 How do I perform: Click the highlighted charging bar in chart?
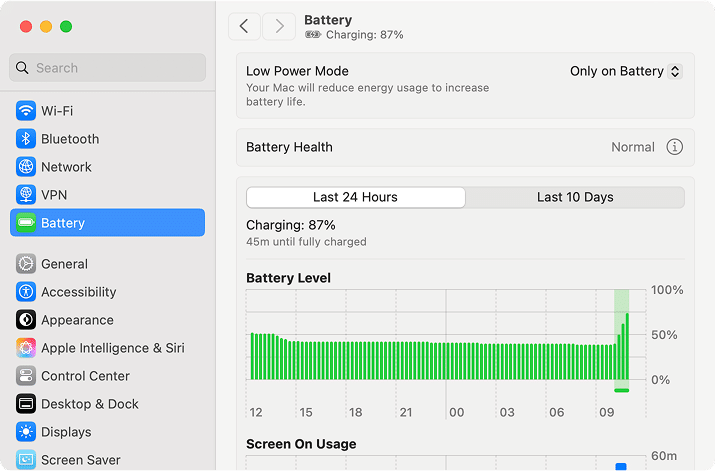coord(622,340)
